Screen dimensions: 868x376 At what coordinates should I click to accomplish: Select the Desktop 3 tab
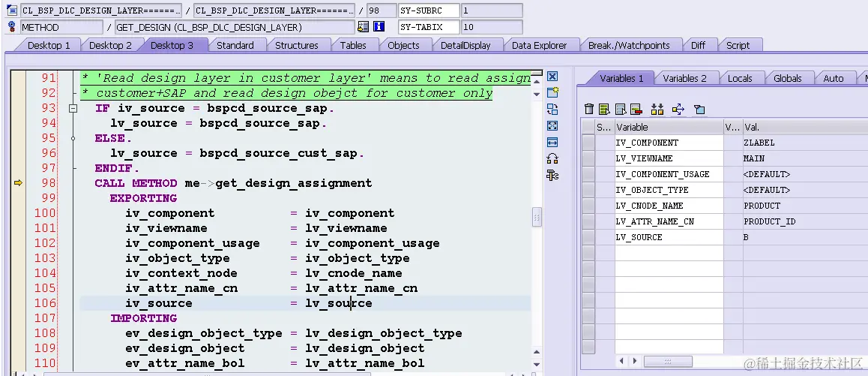click(x=172, y=46)
